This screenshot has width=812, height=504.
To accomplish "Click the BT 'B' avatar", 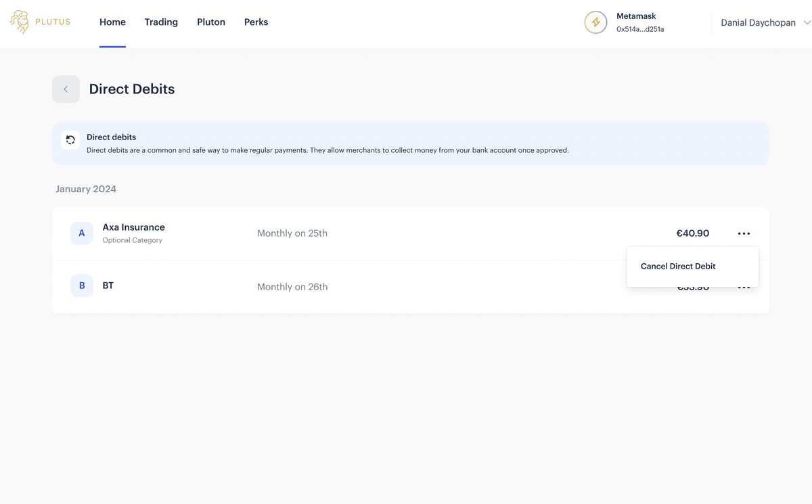I will [x=82, y=285].
